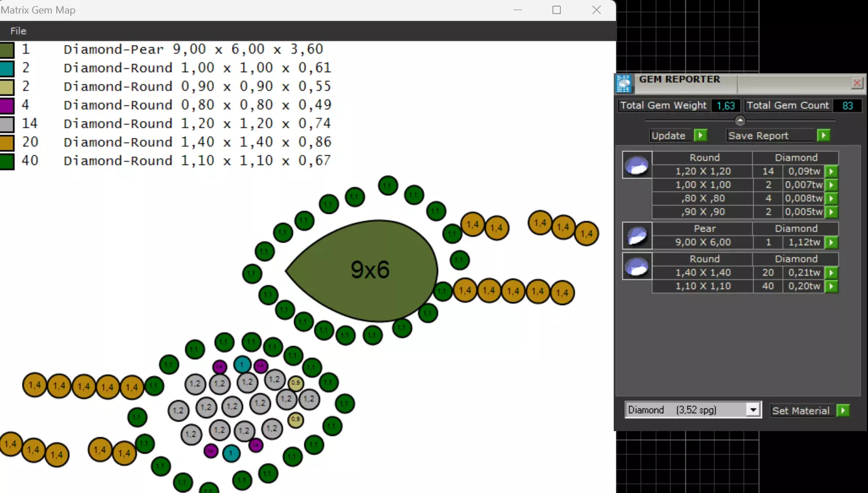Click the teal 1,00 round diamond swatch

click(x=7, y=69)
